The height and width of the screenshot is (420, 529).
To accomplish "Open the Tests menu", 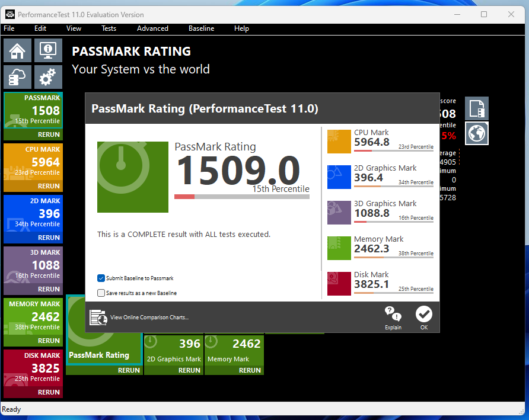I will [109, 28].
